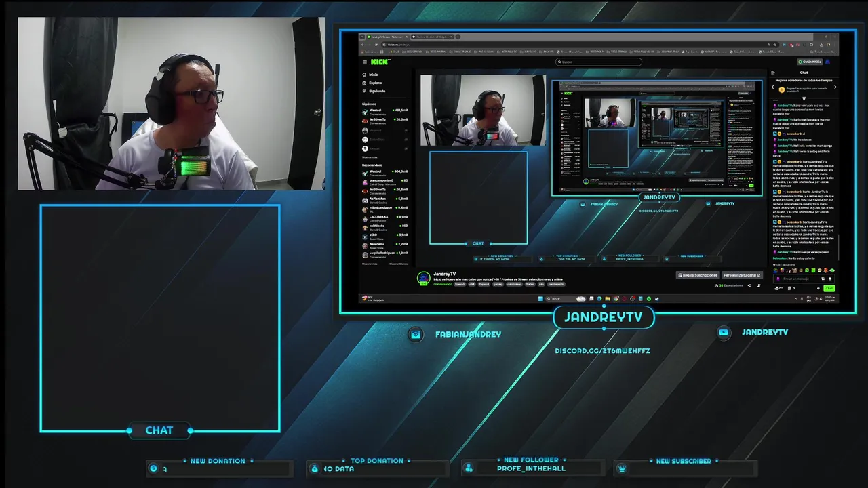Open Chrome tab search dropdown arrow

tap(362, 37)
